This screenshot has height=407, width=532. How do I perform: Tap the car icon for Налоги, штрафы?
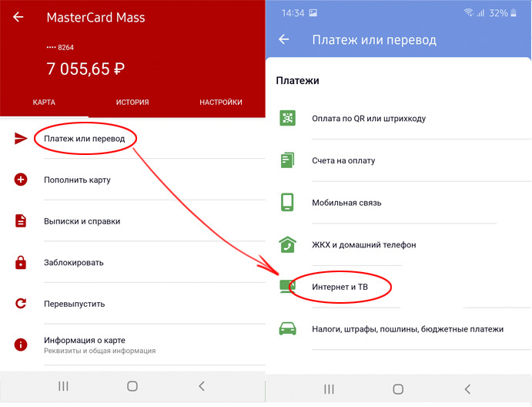[287, 328]
